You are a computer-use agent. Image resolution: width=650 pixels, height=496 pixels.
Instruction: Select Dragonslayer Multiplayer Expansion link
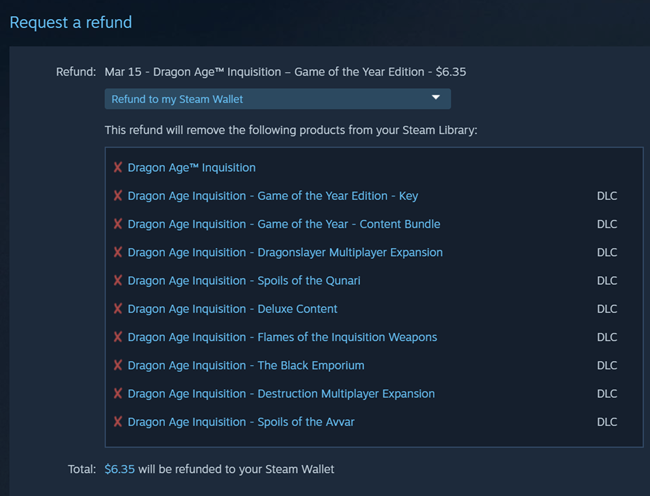[x=285, y=252]
